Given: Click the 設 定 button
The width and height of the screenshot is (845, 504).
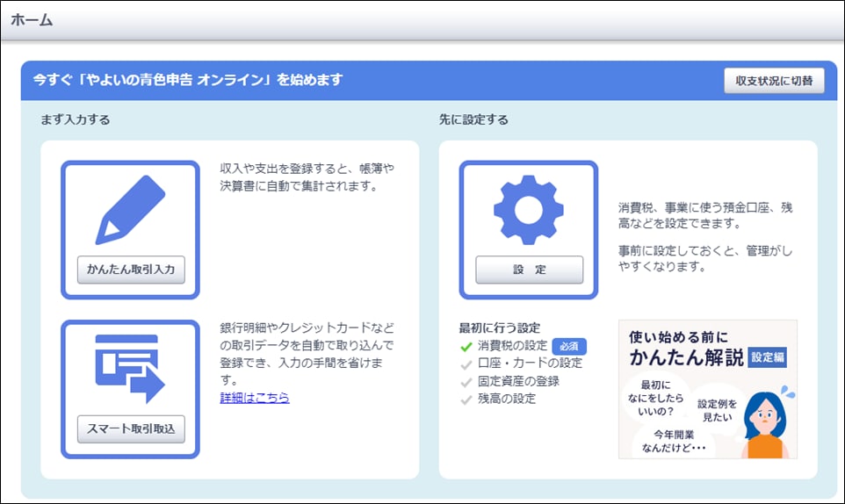Looking at the screenshot, I should (x=529, y=270).
